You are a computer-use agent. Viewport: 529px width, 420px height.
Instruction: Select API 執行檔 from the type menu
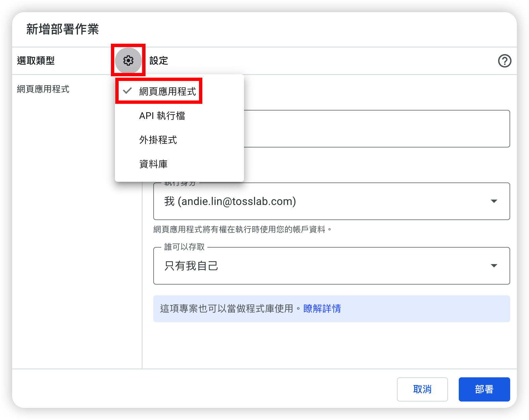pos(162,116)
